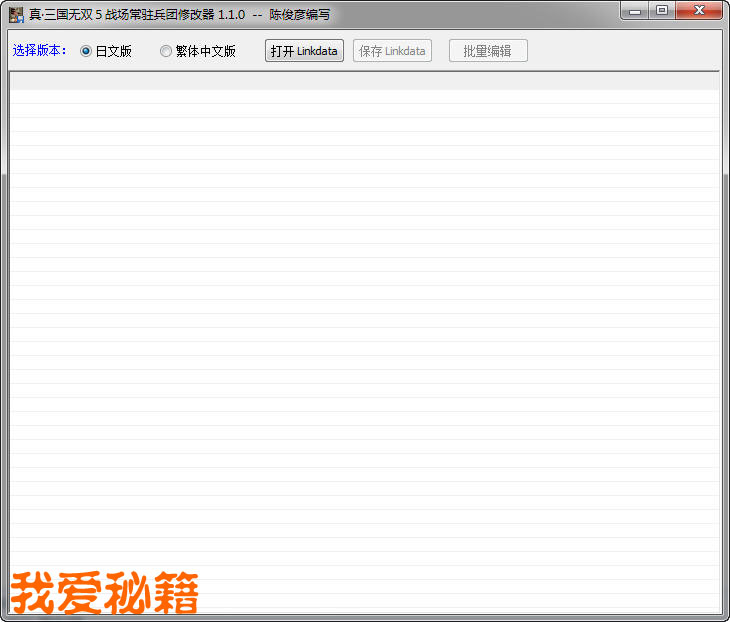Viewport: 730px width, 622px height.
Task: Click empty title bar area left of minimize
Action: tap(480, 15)
